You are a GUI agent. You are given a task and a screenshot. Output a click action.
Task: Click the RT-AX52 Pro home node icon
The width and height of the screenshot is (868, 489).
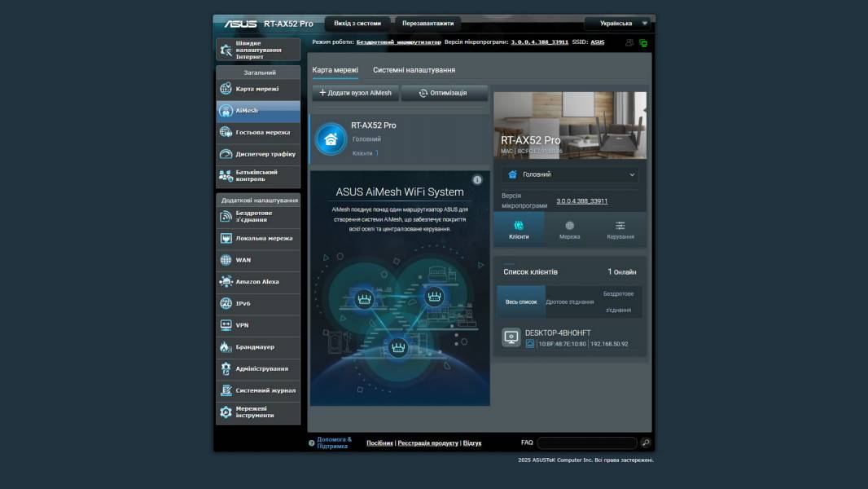click(331, 139)
